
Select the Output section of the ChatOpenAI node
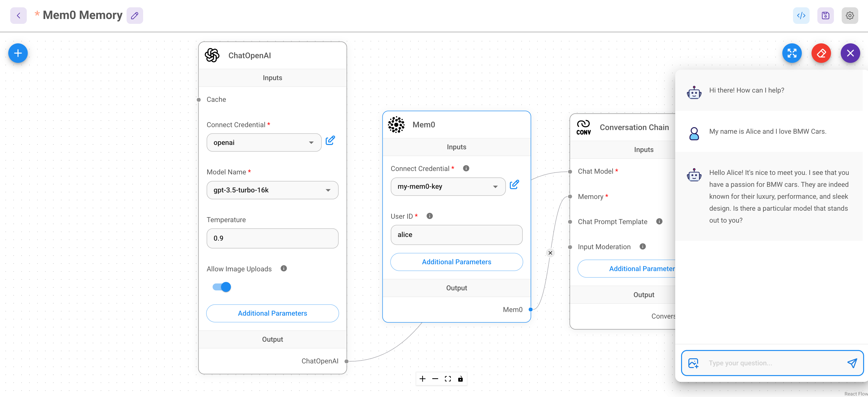click(x=272, y=339)
